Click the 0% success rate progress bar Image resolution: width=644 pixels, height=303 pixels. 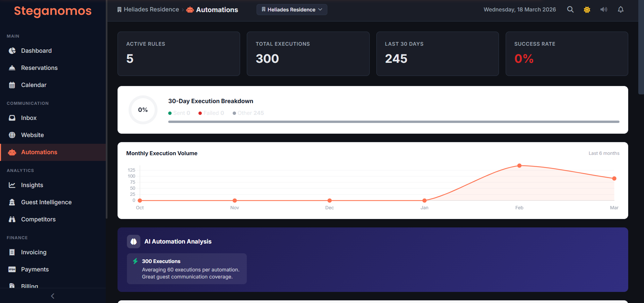pos(394,122)
